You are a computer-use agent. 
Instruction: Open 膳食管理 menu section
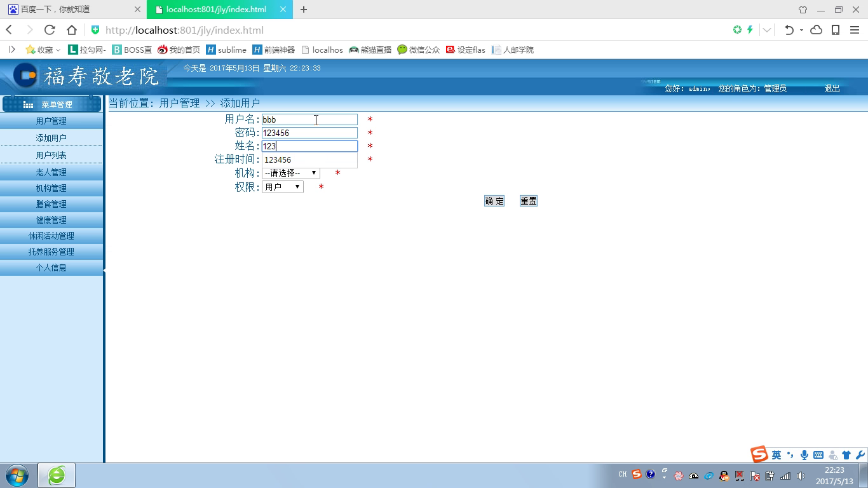point(51,204)
